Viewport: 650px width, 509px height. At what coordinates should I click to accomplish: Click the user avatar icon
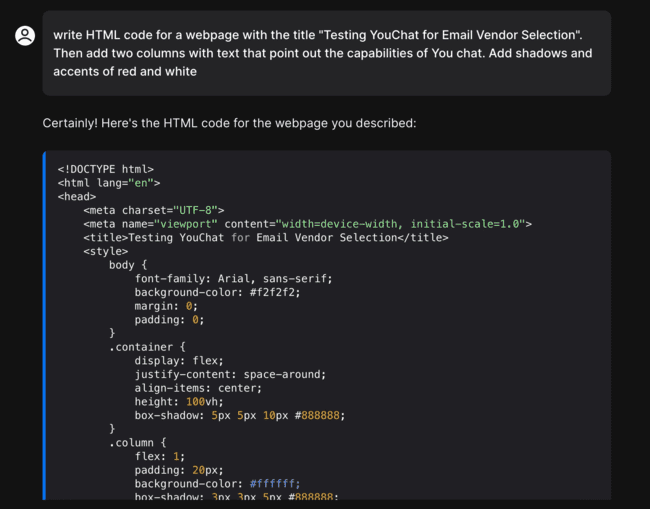(25, 36)
